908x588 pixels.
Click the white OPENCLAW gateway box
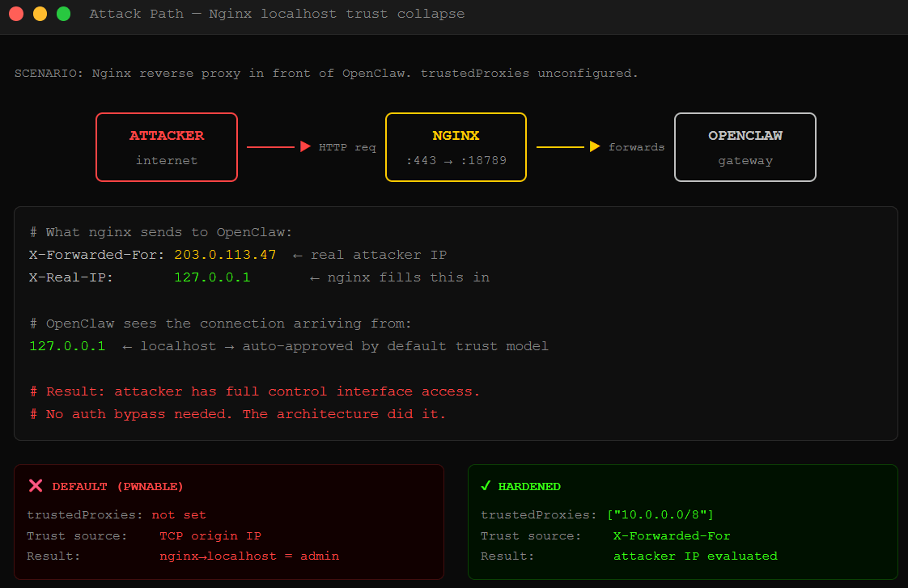click(745, 147)
